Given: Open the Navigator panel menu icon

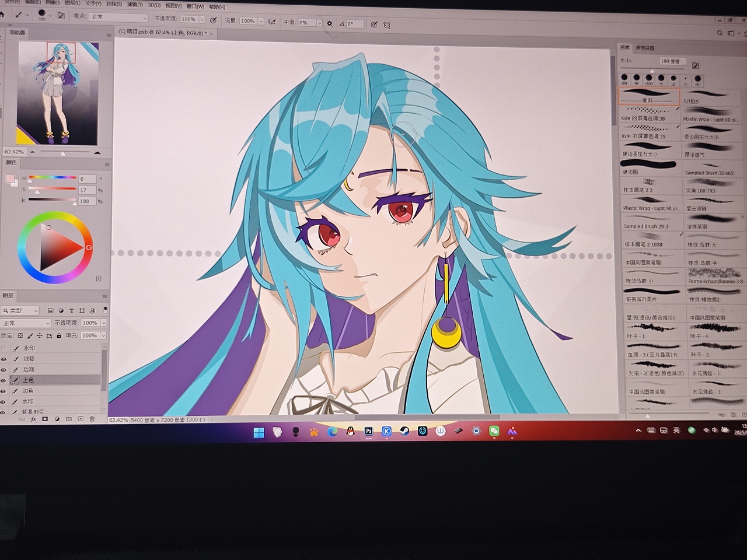Looking at the screenshot, I should click(109, 35).
